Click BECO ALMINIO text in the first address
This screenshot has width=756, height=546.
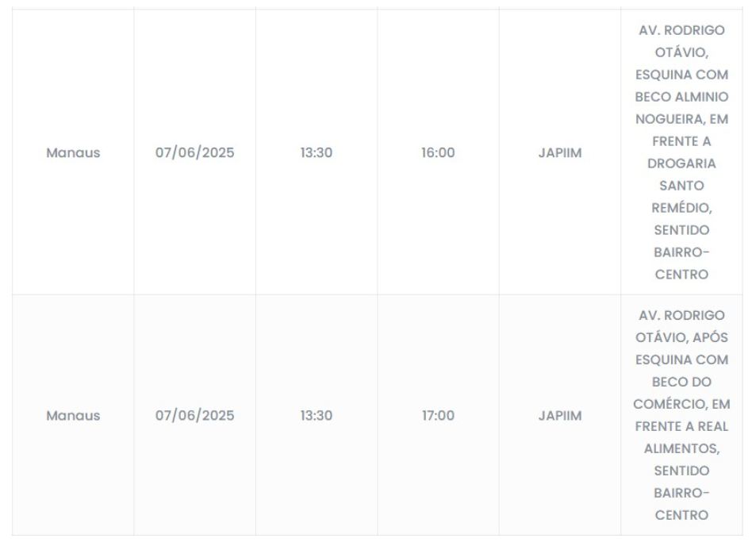click(681, 97)
